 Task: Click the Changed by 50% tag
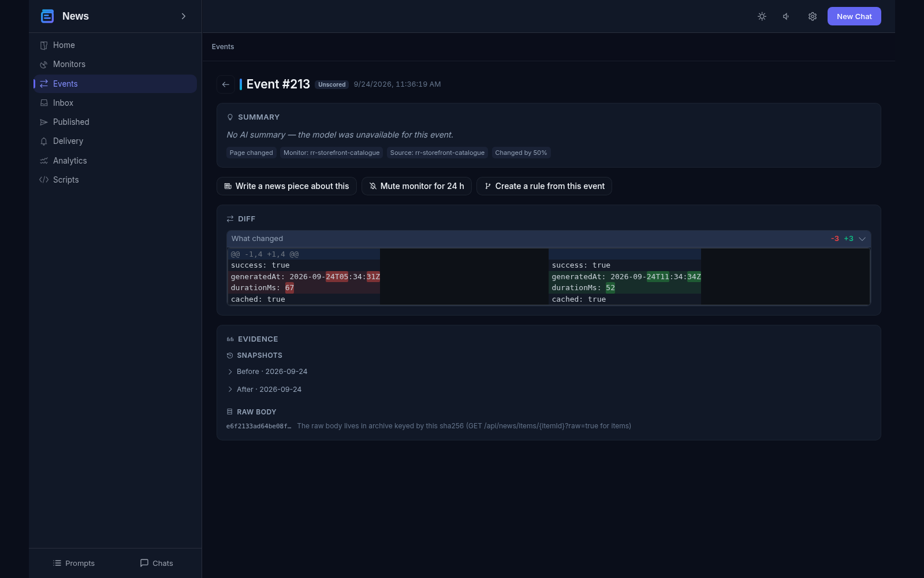click(521, 153)
